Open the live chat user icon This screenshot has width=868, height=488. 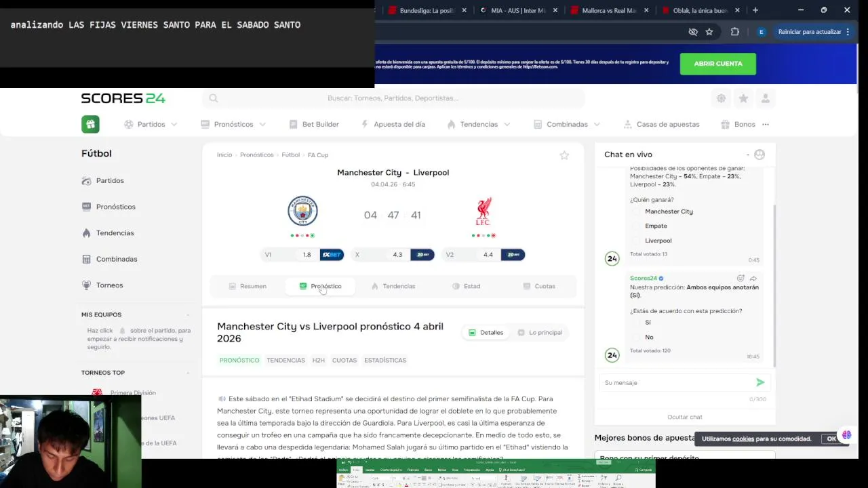pos(759,155)
